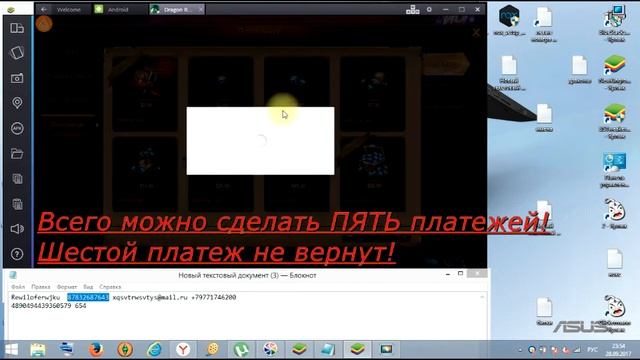This screenshot has height=360, width=640.
Task: Open File Explorer from the taskbar
Action: 38,349
